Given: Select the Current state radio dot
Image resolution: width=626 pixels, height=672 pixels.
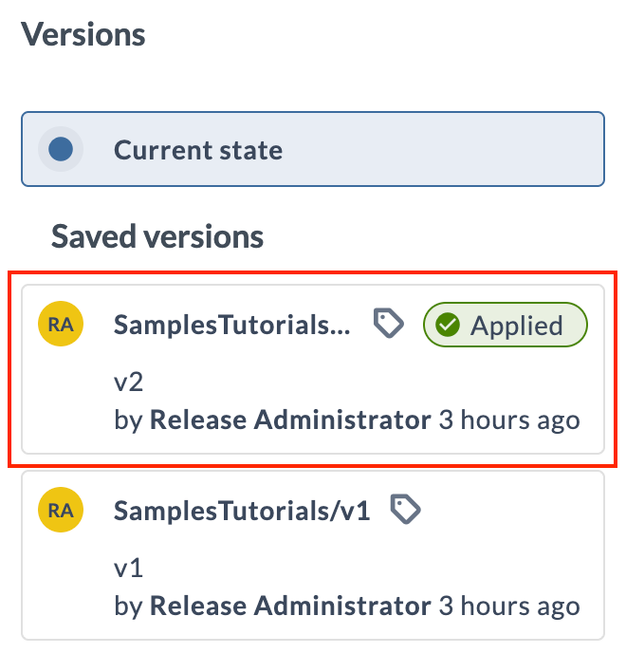Looking at the screenshot, I should [61, 150].
